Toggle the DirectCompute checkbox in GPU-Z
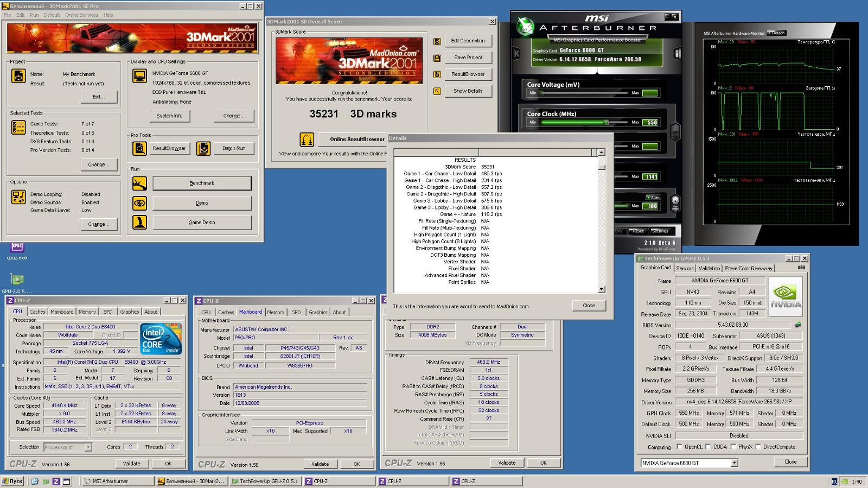868x488 pixels. click(758, 447)
